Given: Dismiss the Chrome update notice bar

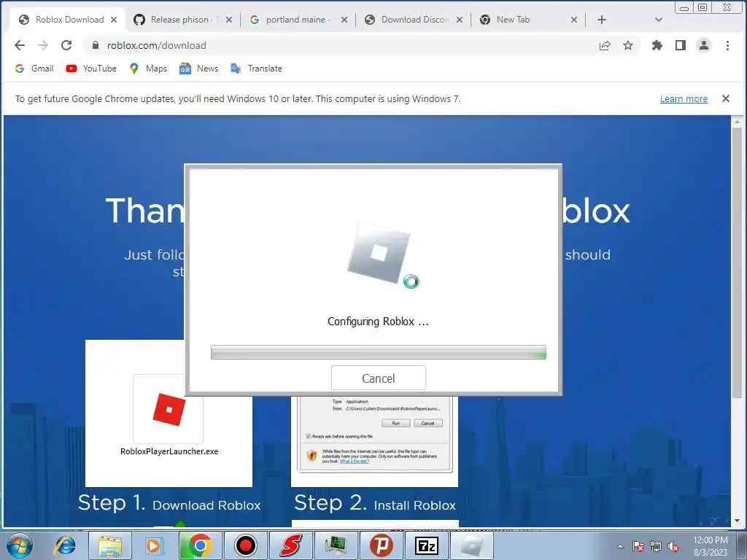Looking at the screenshot, I should point(726,98).
